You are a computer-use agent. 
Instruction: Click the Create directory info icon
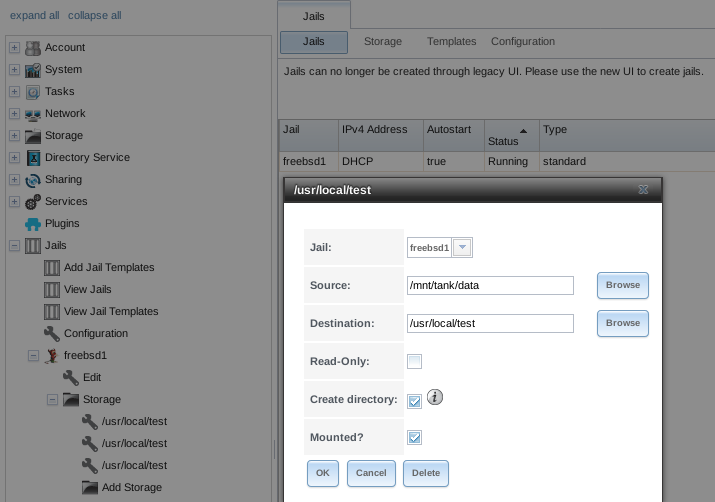[x=435, y=397]
